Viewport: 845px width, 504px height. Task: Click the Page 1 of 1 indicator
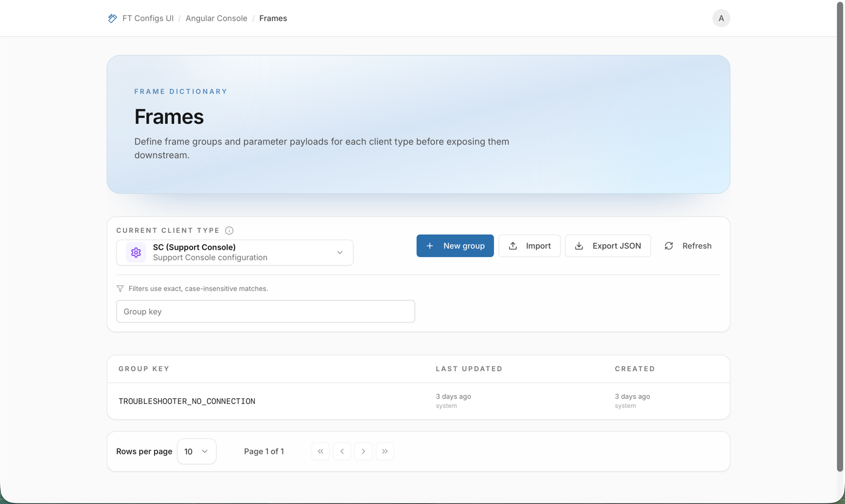click(x=264, y=451)
